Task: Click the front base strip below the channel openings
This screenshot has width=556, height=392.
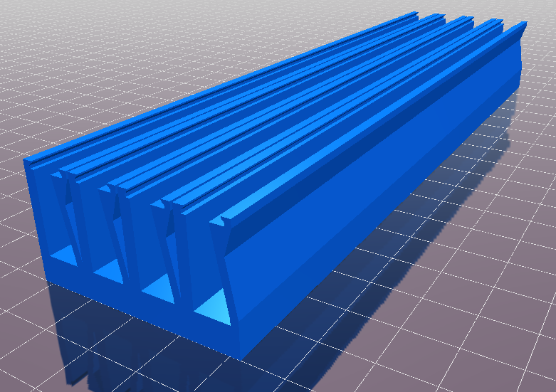Action: 142,312
